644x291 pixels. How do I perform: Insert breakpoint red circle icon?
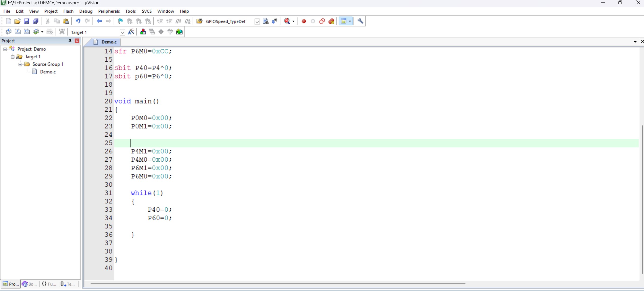(x=304, y=21)
